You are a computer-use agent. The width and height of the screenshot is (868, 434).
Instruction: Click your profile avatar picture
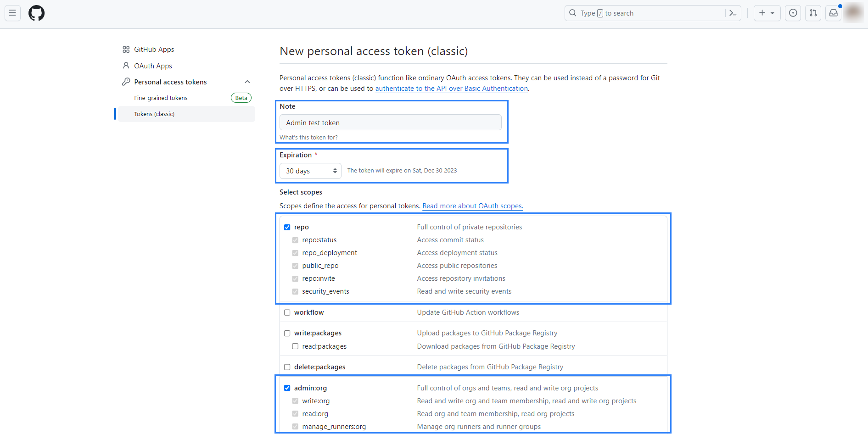coord(853,13)
